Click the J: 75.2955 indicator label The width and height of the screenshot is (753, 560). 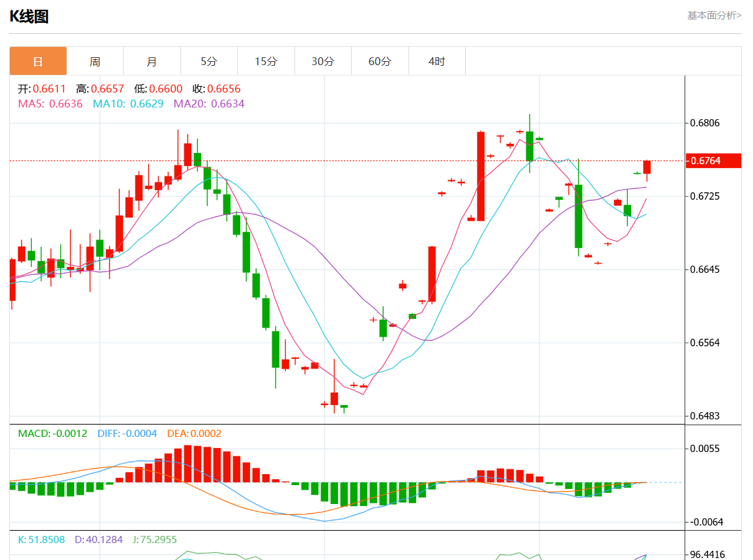154,539
